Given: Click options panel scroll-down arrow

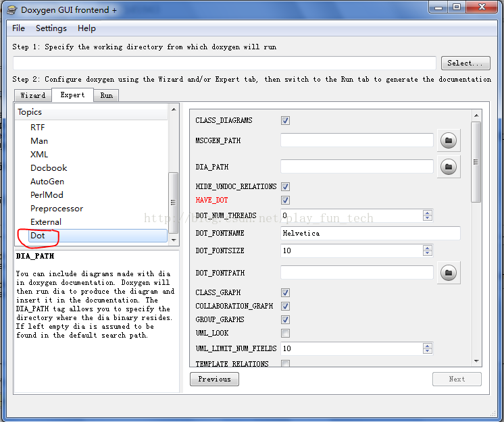Looking at the screenshot, I should [476, 361].
